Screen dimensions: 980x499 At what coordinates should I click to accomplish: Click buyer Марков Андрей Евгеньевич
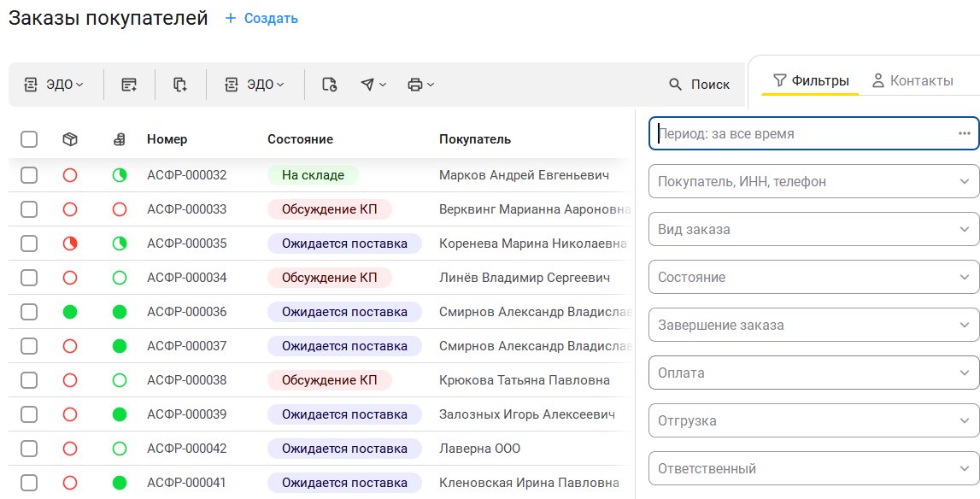(524, 175)
